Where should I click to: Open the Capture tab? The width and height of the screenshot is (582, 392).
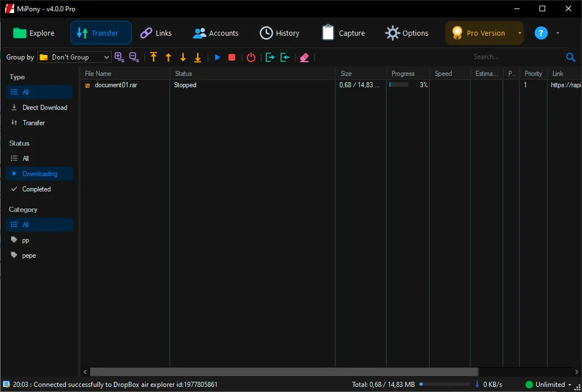point(343,33)
